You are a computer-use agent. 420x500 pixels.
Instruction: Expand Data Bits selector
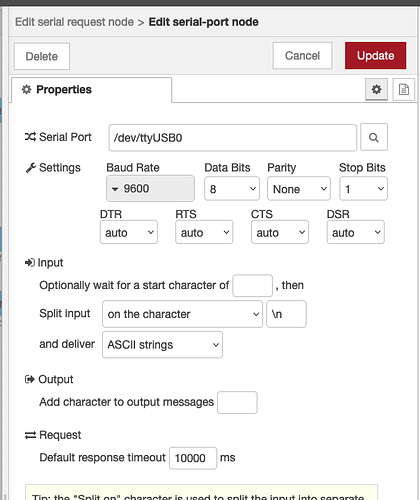[x=232, y=189]
